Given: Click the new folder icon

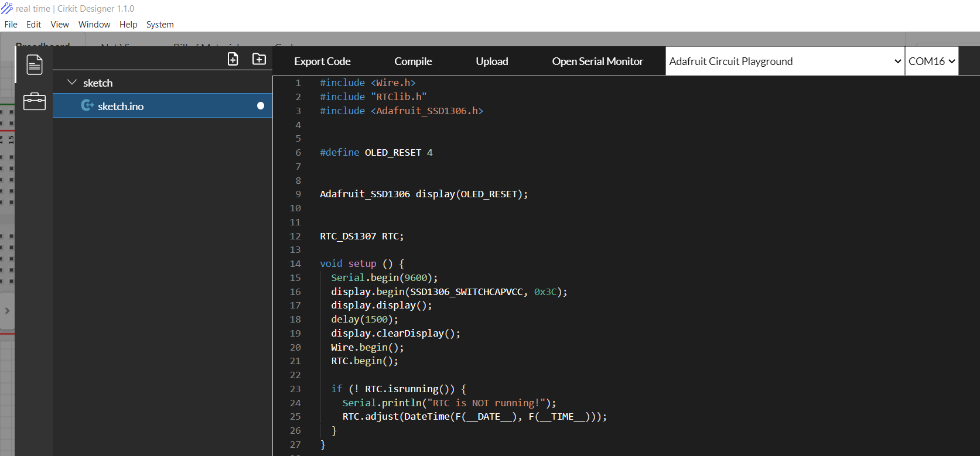Looking at the screenshot, I should (x=259, y=59).
